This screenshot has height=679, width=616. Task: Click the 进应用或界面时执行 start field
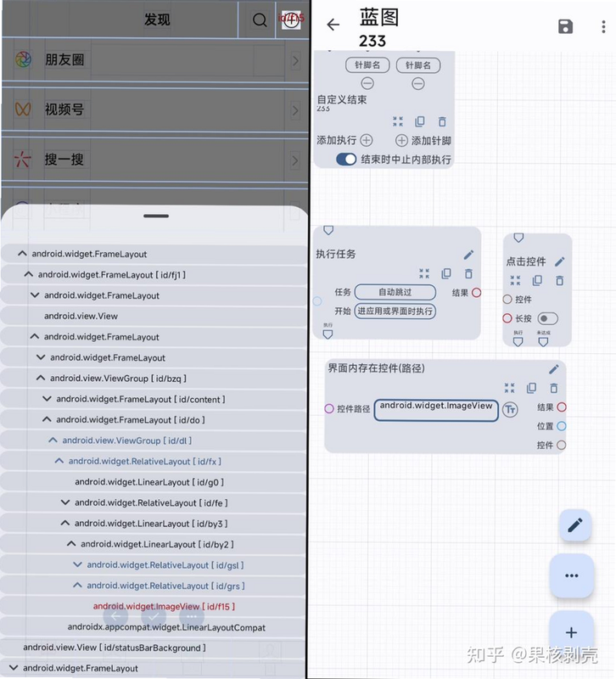point(395,311)
